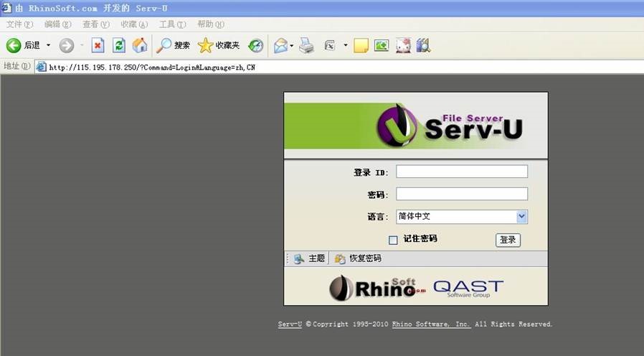Click the books and magnifier toolbar icon
The width and height of the screenshot is (644, 356).
pyautogui.click(x=423, y=46)
